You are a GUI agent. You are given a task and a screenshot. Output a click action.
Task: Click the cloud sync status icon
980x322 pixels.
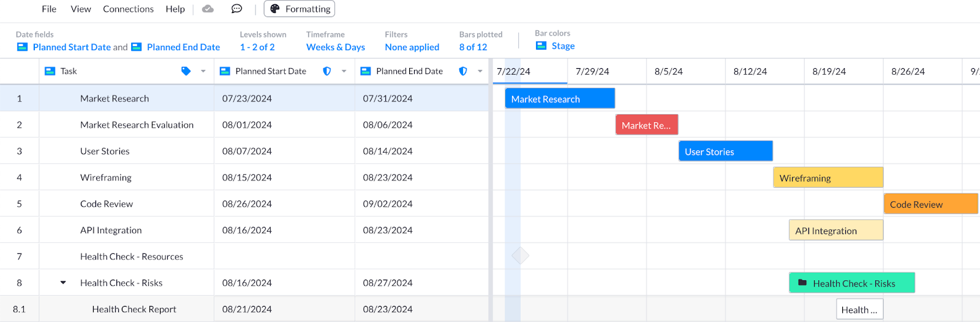coord(208,9)
